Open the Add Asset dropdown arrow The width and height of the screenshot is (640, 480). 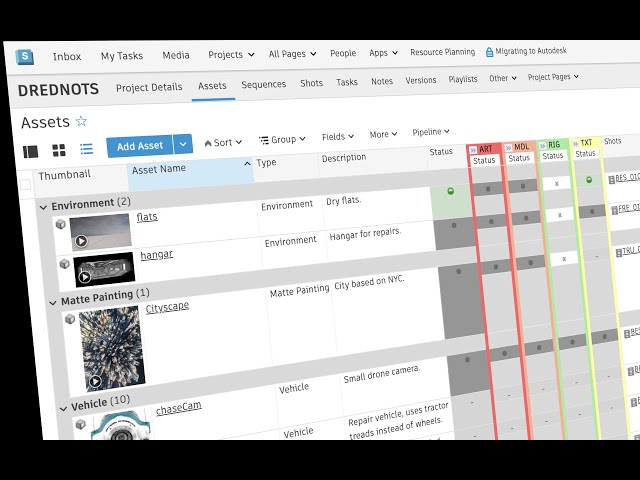coord(183,144)
